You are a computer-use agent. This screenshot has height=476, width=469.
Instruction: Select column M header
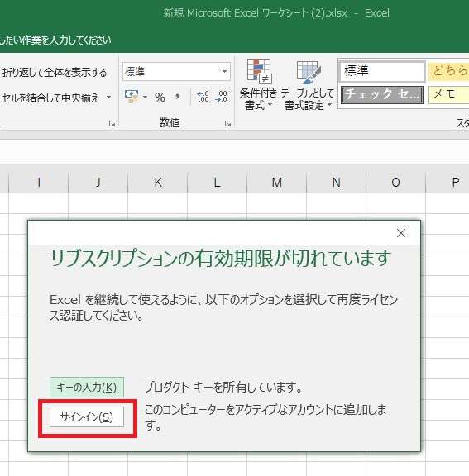point(277,182)
